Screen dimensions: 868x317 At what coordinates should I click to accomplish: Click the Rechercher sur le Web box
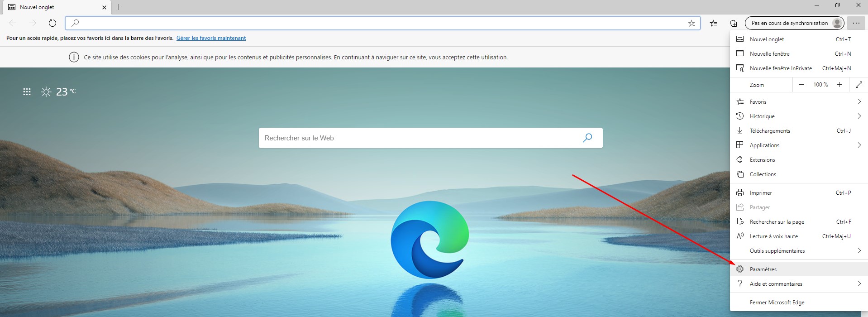click(430, 138)
